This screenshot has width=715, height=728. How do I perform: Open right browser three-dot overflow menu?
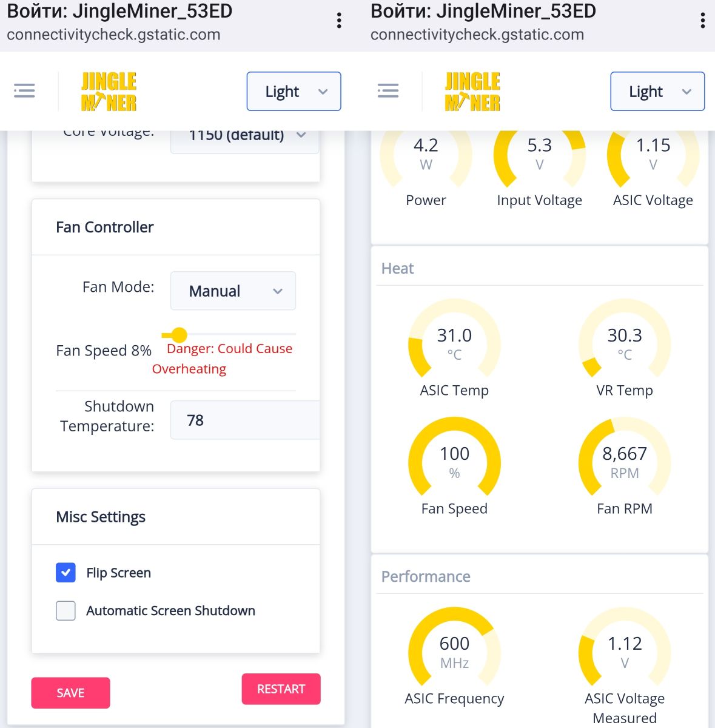(x=702, y=21)
